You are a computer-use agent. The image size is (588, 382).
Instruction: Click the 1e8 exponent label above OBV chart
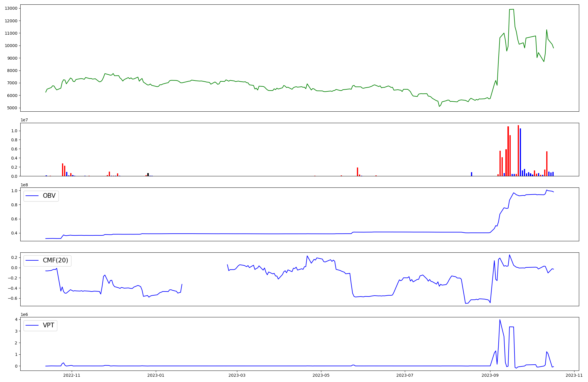[x=24, y=185]
